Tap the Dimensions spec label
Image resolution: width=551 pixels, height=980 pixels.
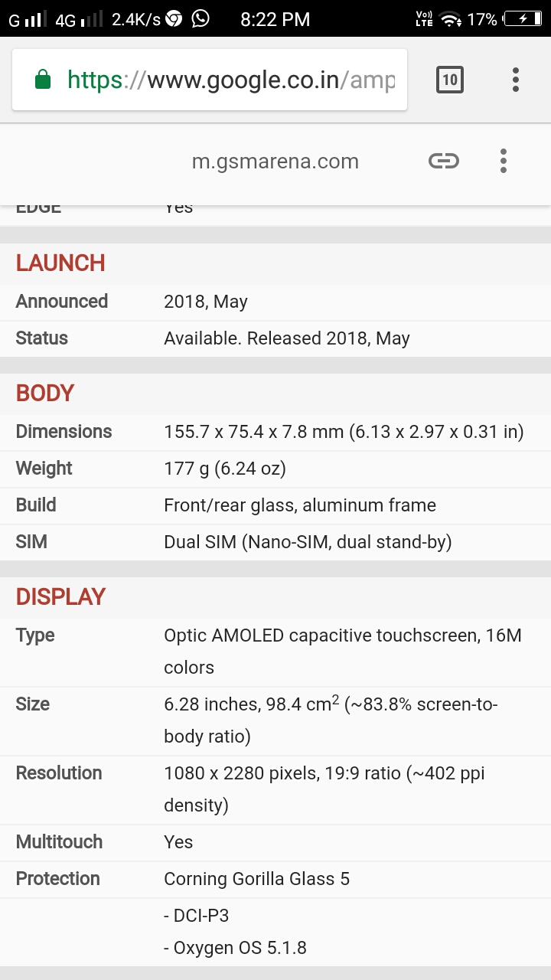[x=64, y=431]
